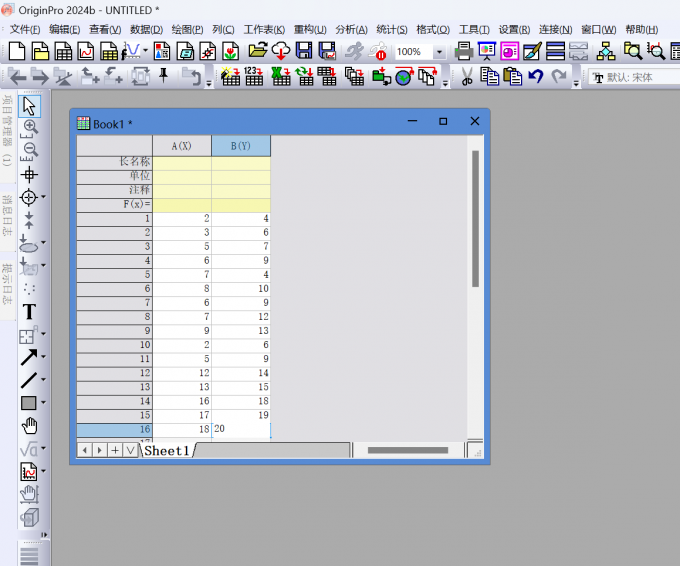Viewport: 680px width, 566px height.
Task: Select the Data Reader target tool
Action: click(29, 197)
